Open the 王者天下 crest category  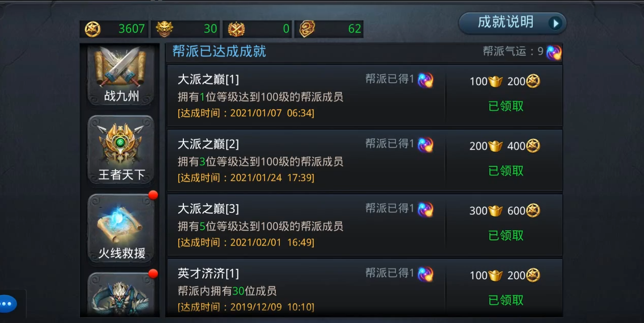tap(121, 150)
